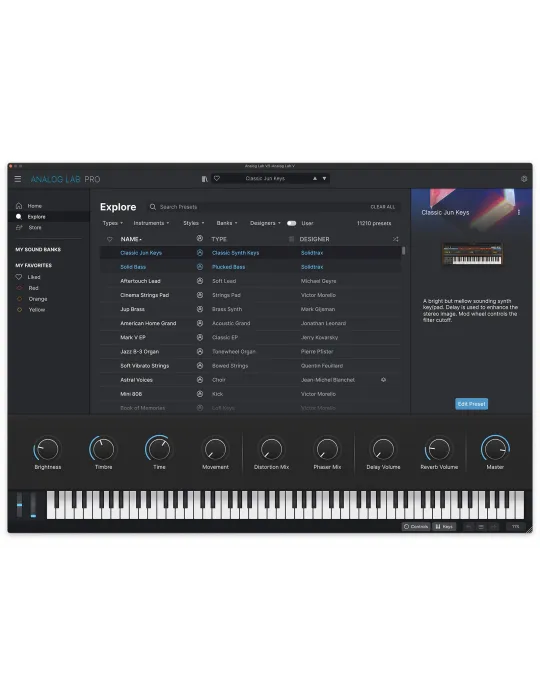
Task: Expand the Styles filter dropdown
Action: [194, 223]
